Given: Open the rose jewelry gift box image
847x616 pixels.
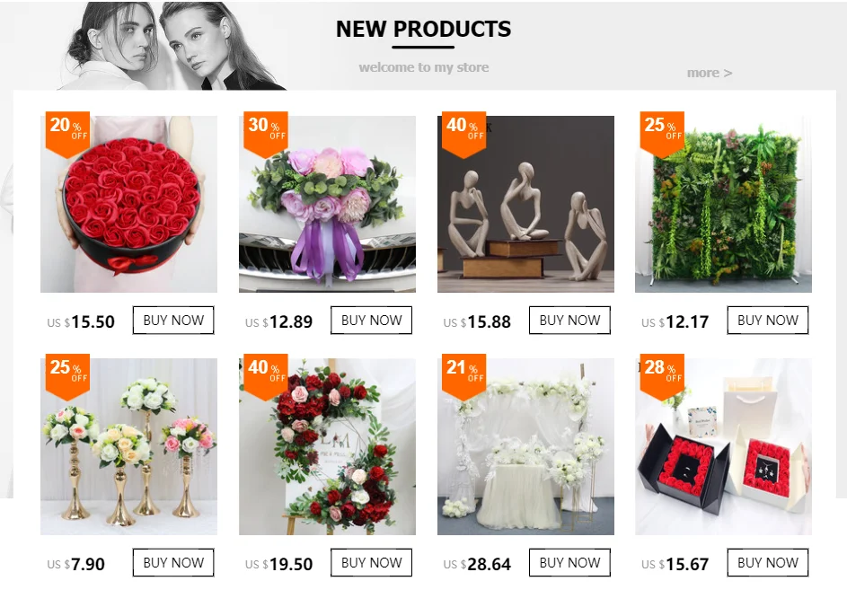Looking at the screenshot, I should coord(723,446).
